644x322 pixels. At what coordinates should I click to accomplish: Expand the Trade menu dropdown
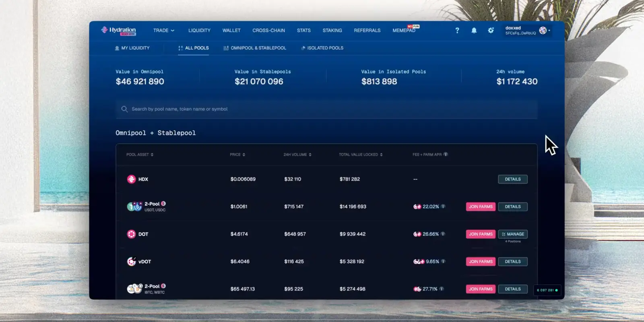(164, 30)
